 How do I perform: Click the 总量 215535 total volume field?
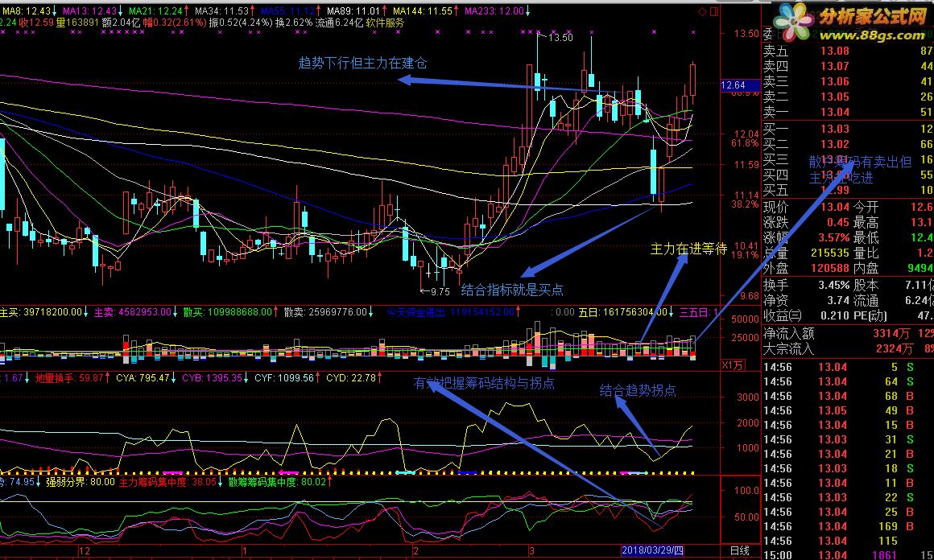pyautogui.click(x=807, y=253)
